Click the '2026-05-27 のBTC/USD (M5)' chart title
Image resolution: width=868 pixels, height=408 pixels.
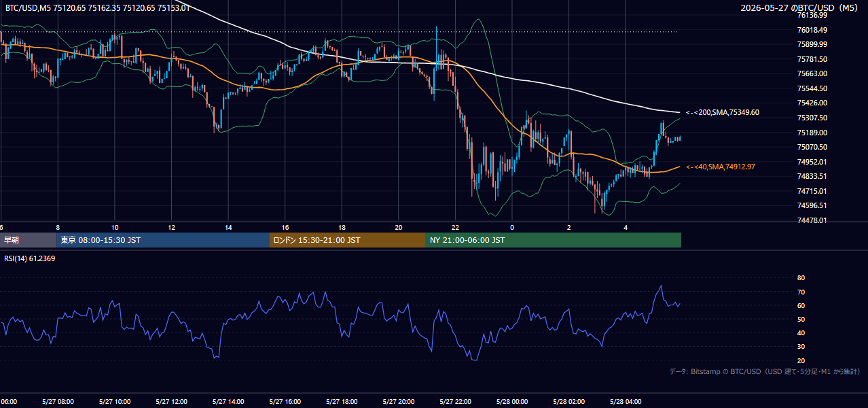[801, 7]
